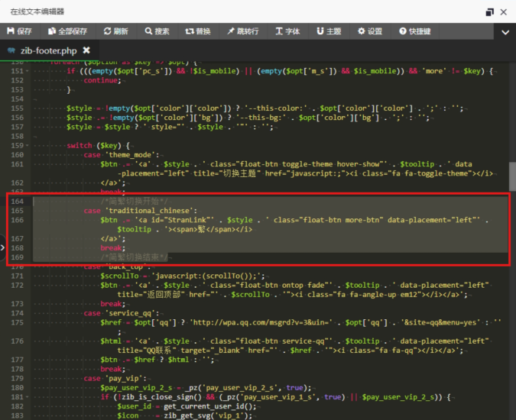Click 全部保存 (save all) in toolbar

67,31
